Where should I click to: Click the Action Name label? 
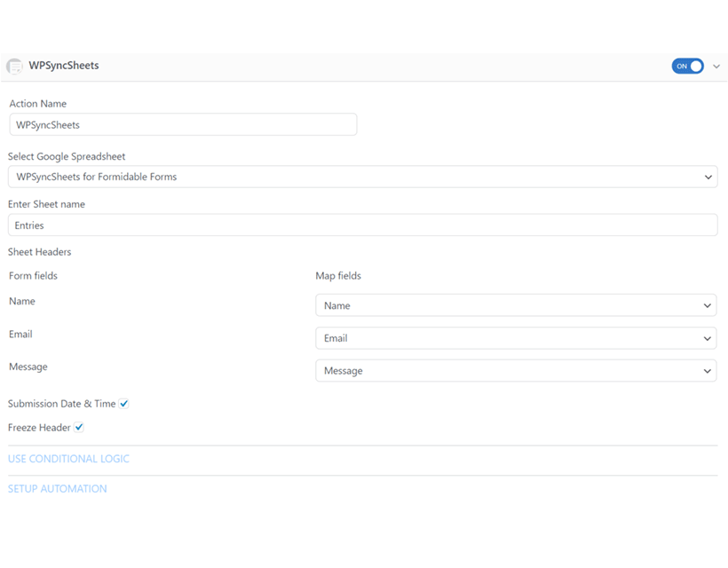click(x=37, y=104)
